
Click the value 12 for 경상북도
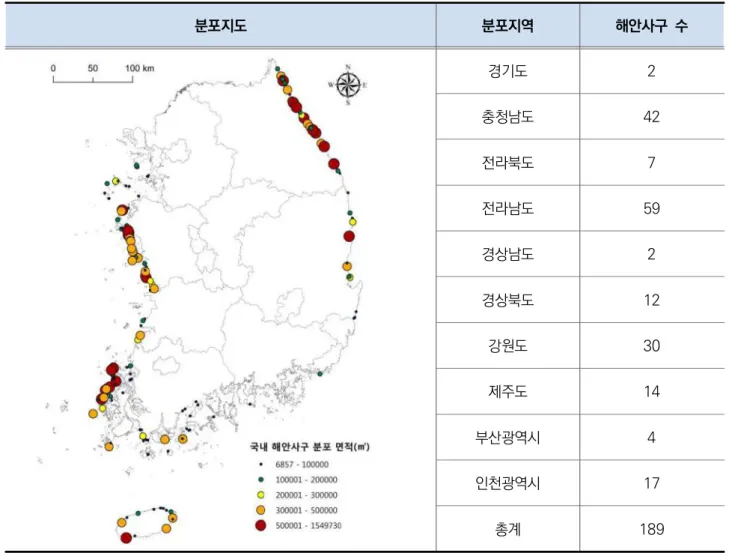pyautogui.click(x=651, y=300)
